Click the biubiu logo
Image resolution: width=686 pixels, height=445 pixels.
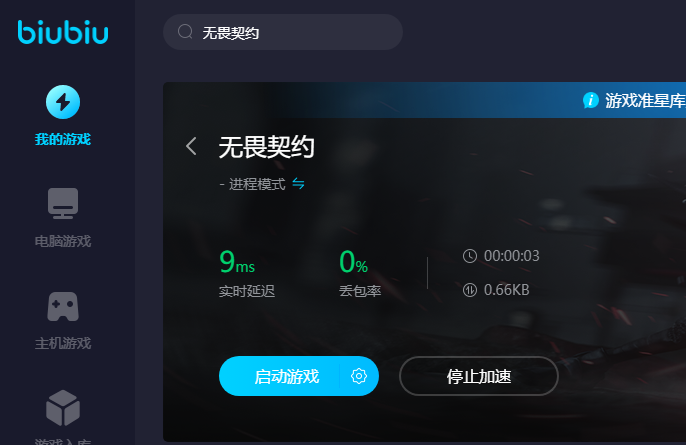tap(63, 32)
